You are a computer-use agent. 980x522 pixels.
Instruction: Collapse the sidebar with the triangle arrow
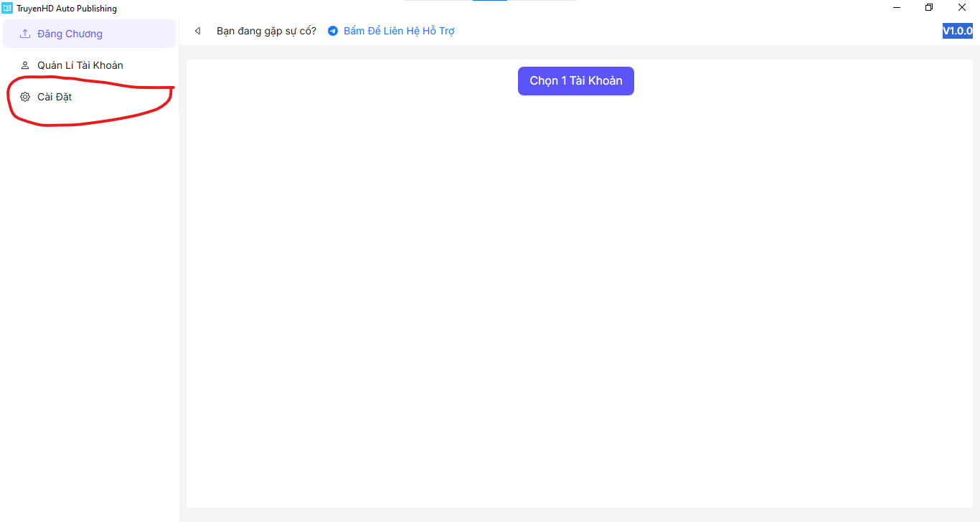(x=197, y=31)
